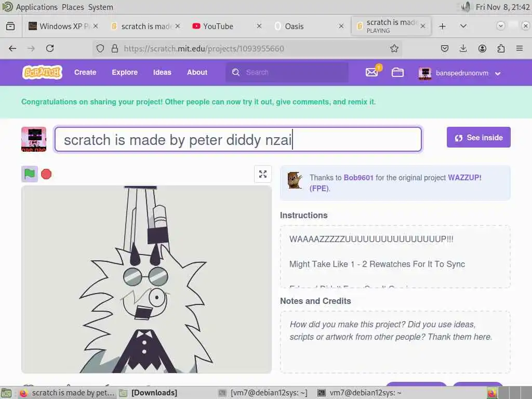
Task: Click the tracking protection shield icon
Action: point(100,48)
